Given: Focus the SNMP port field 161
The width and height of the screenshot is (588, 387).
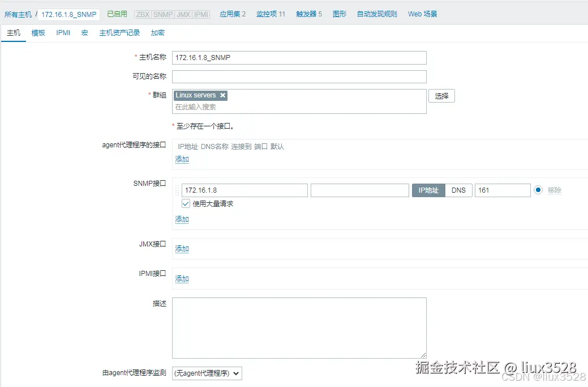Looking at the screenshot, I should 503,190.
